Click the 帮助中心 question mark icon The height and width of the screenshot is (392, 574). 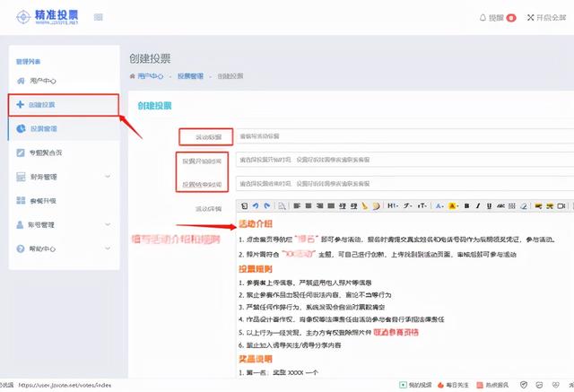pos(21,248)
